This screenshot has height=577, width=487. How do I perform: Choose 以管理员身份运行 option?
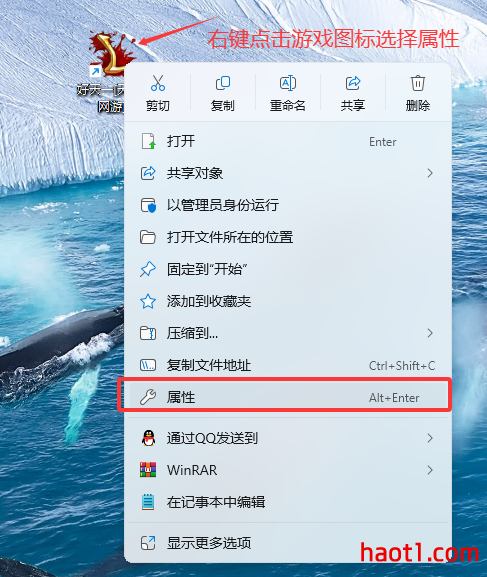[x=288, y=205]
